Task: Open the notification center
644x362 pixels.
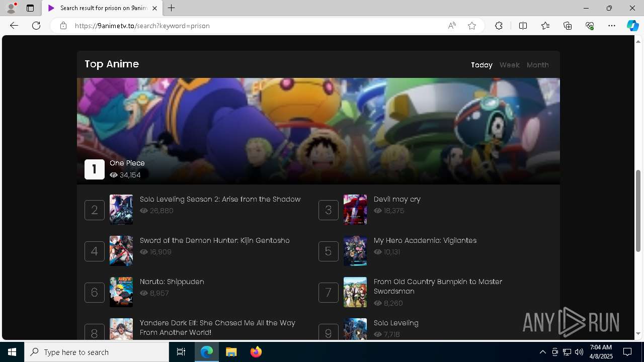Action: pyautogui.click(x=627, y=352)
